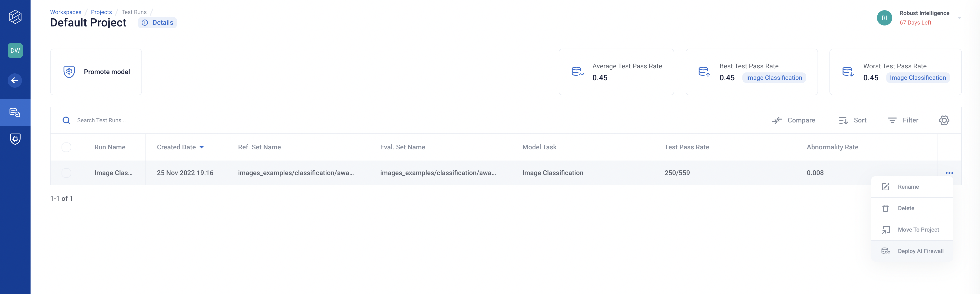980x294 pixels.
Task: Open the Test Runs sidebar icon
Action: pos(15,112)
